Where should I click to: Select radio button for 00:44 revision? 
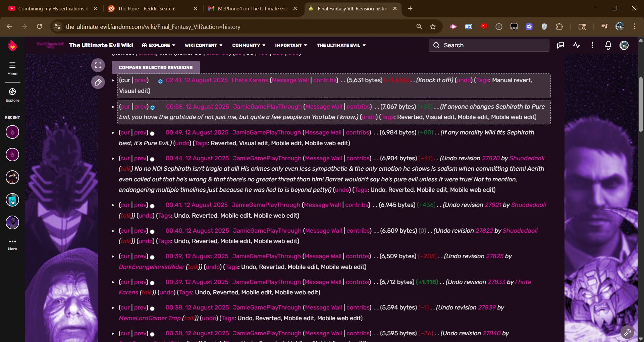click(x=152, y=159)
